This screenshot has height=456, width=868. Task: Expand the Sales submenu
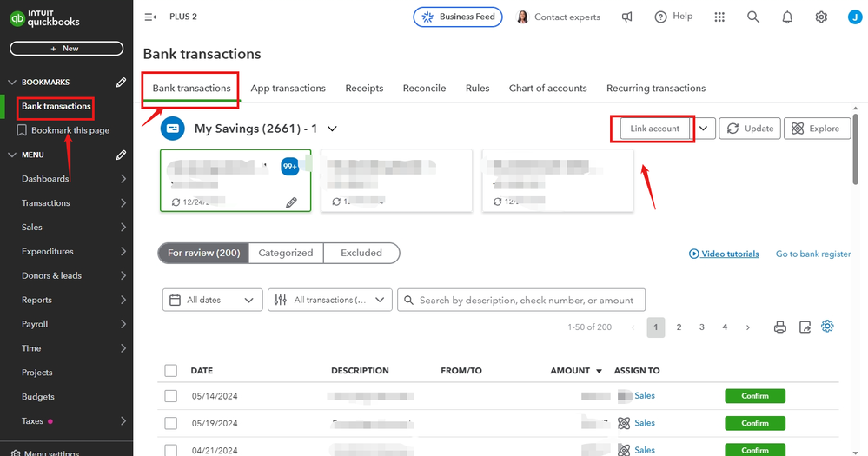coord(123,228)
